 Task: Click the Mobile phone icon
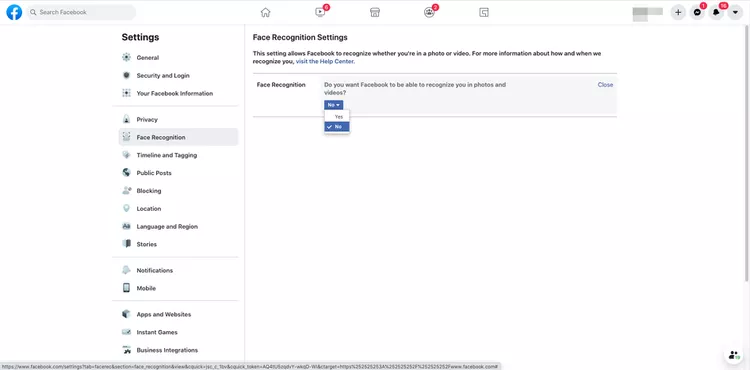[126, 288]
